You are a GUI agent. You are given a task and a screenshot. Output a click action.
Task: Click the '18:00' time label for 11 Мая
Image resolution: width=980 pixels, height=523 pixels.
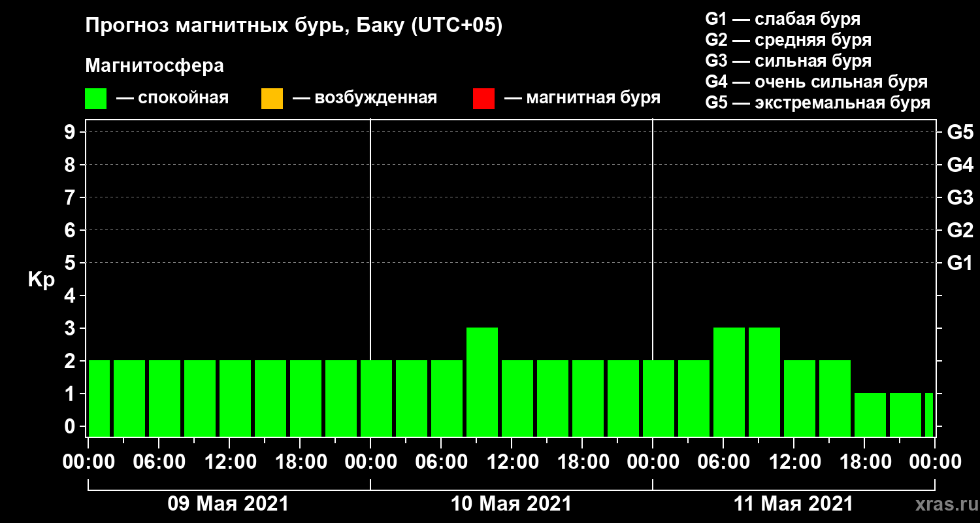(x=865, y=462)
